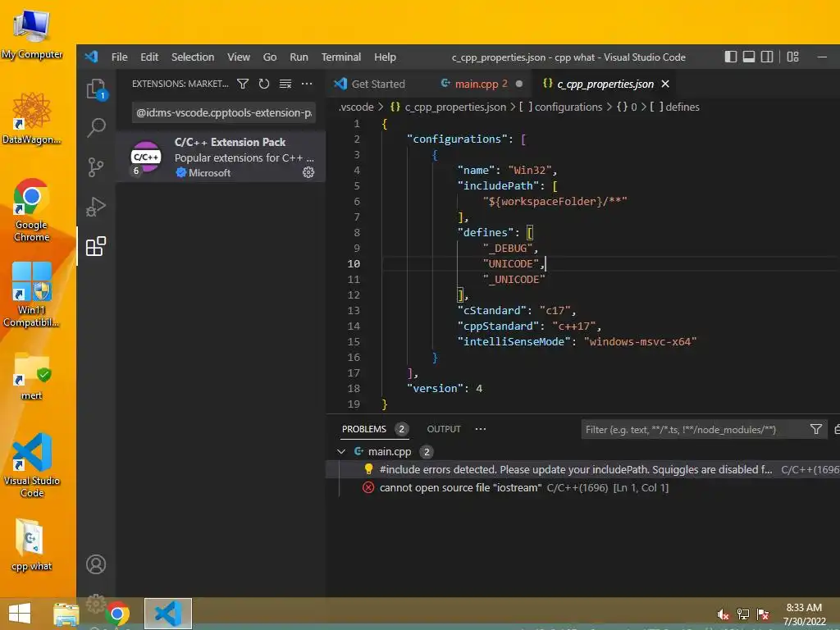Clear extensions search results icon

[x=285, y=84]
